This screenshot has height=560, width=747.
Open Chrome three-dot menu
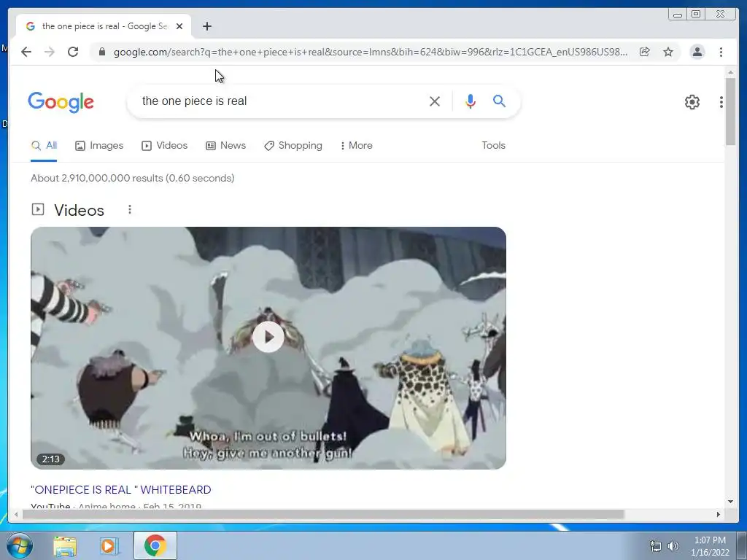click(721, 52)
